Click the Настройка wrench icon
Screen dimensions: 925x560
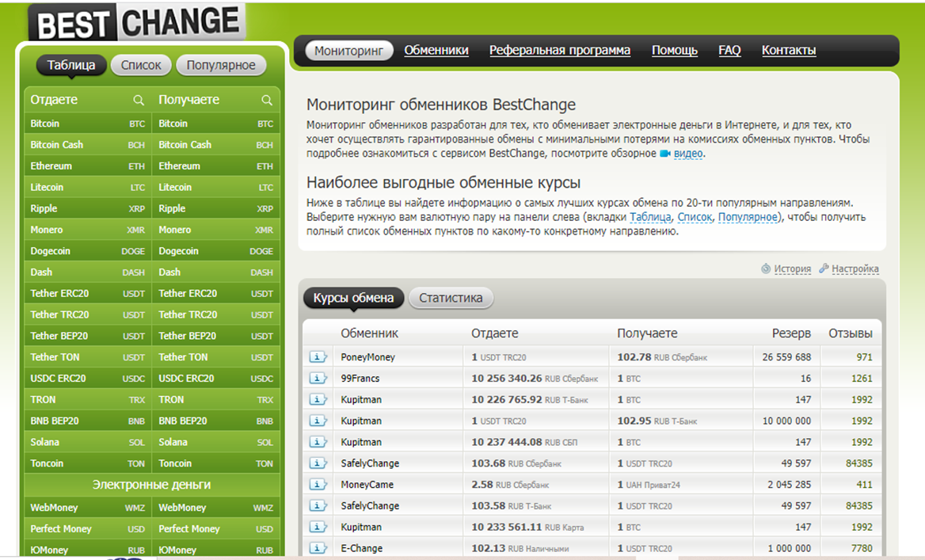coord(824,269)
